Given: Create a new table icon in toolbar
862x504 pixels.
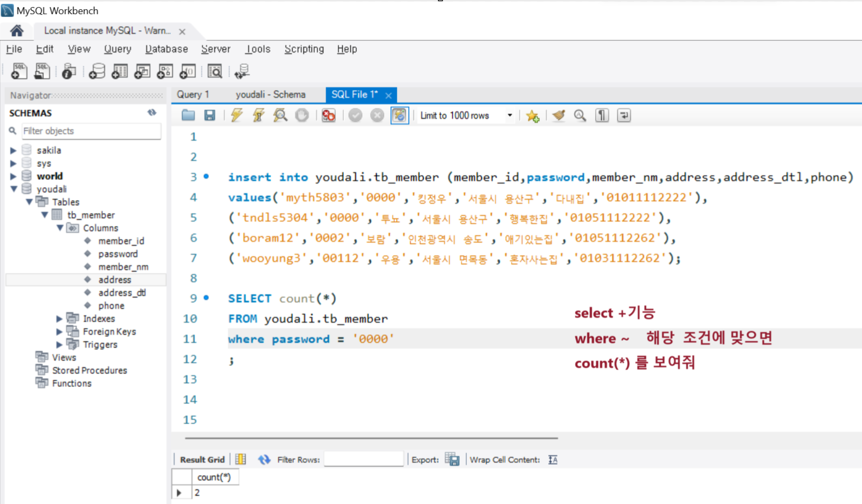Looking at the screenshot, I should point(120,71).
